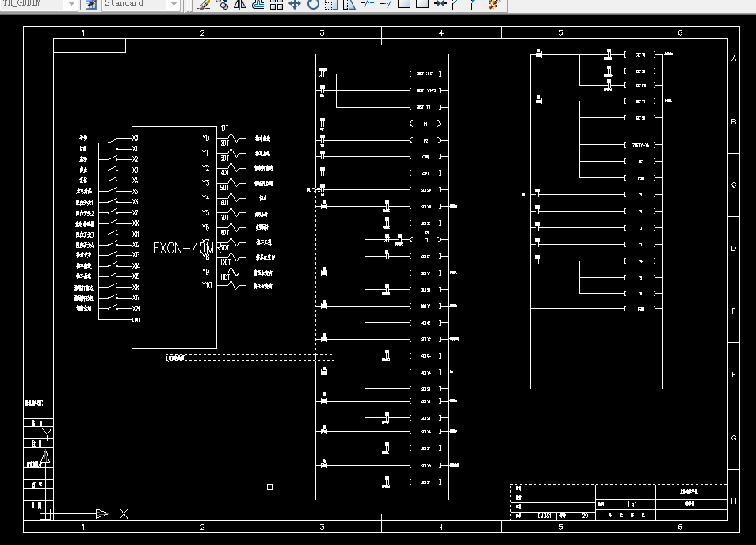Select the 1DT solenoid label
The image size is (756, 545).
[x=225, y=128]
